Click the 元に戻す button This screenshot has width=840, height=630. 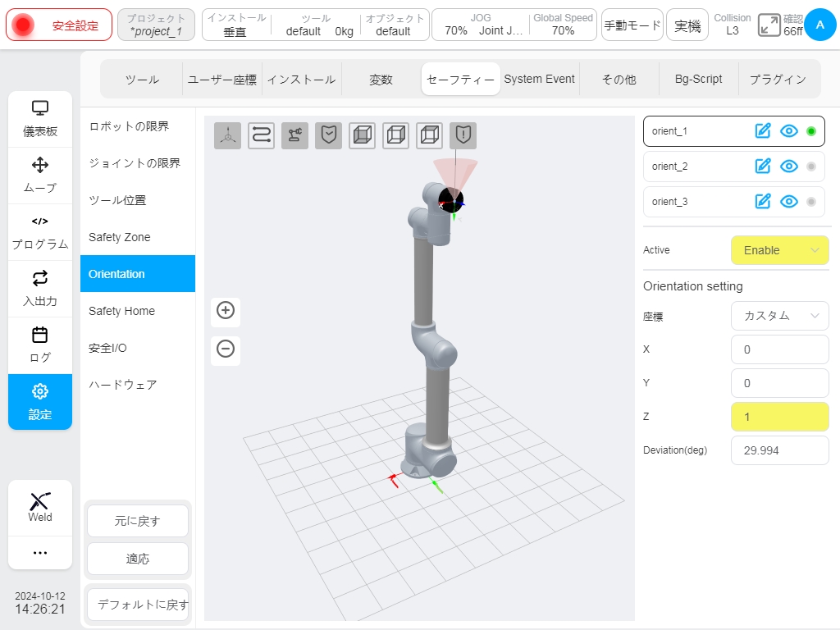point(138,521)
